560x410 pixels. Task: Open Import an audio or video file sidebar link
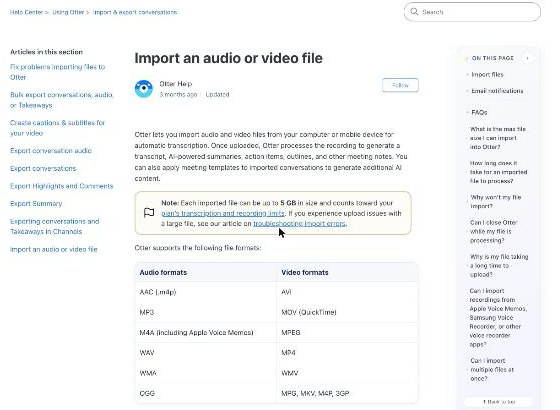click(x=54, y=249)
